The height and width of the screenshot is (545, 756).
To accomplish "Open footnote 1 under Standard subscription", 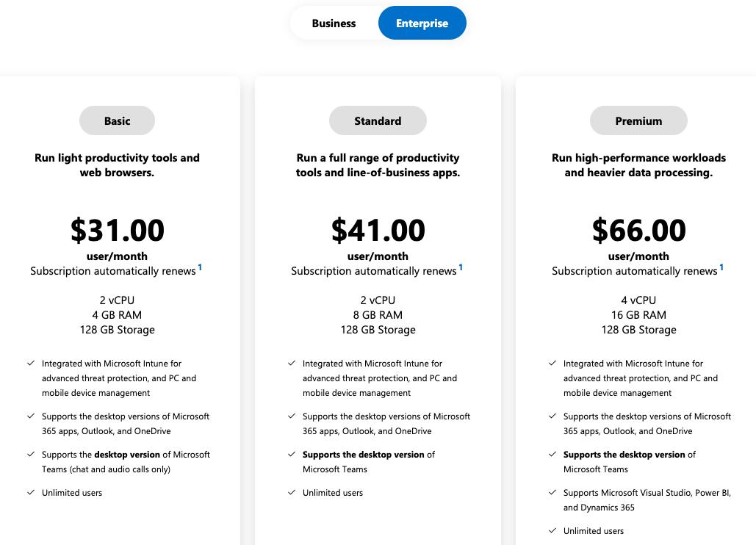I will 461,267.
